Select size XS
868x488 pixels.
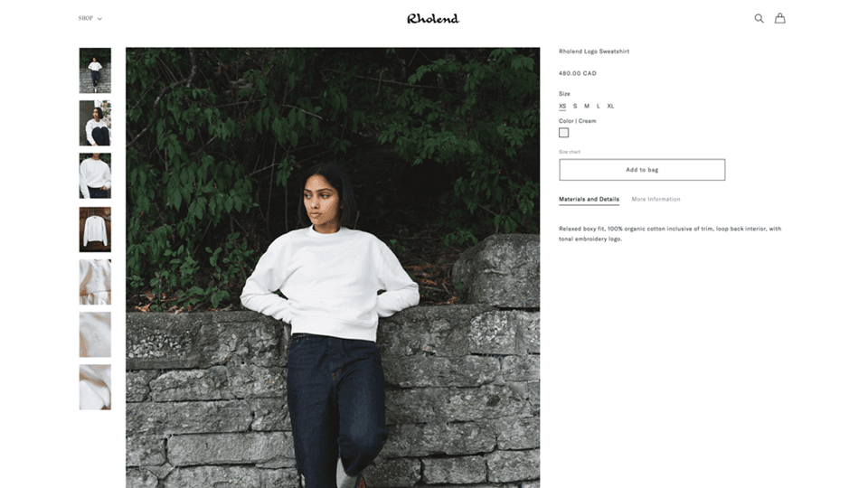[x=562, y=107]
